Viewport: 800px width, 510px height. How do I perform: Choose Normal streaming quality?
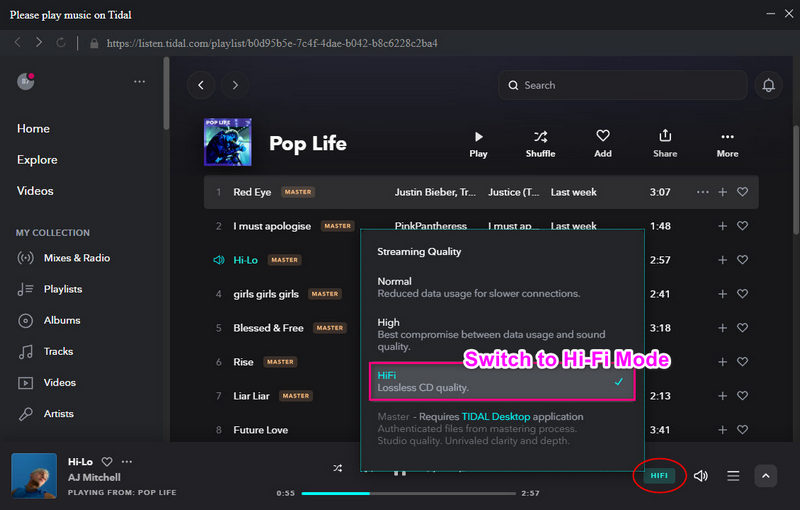point(502,287)
